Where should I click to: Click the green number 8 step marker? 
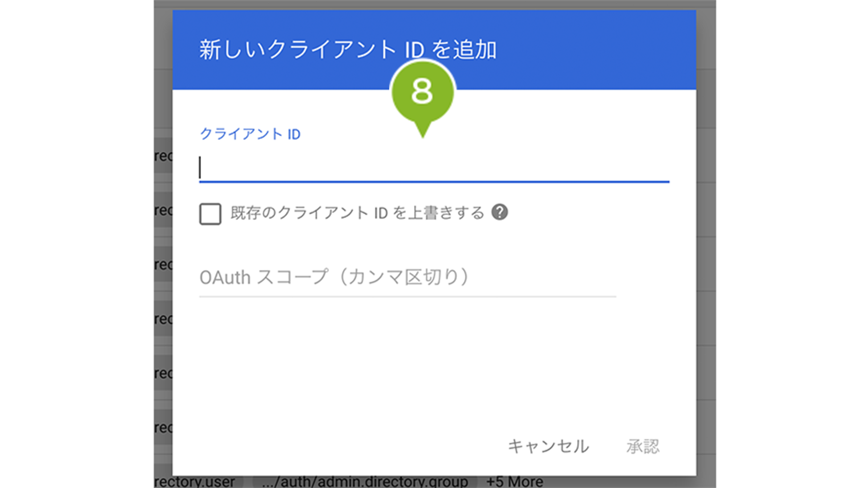point(422,92)
